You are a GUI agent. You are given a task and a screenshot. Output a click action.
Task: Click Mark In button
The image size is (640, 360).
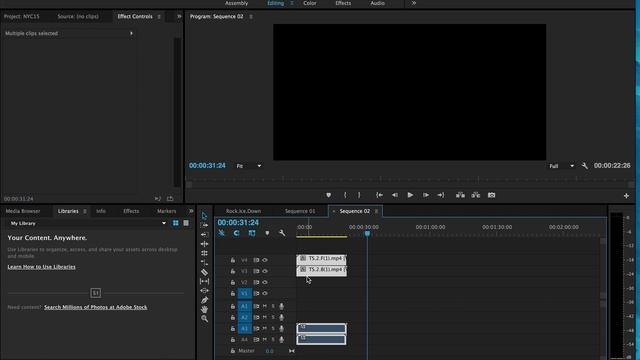(x=345, y=195)
